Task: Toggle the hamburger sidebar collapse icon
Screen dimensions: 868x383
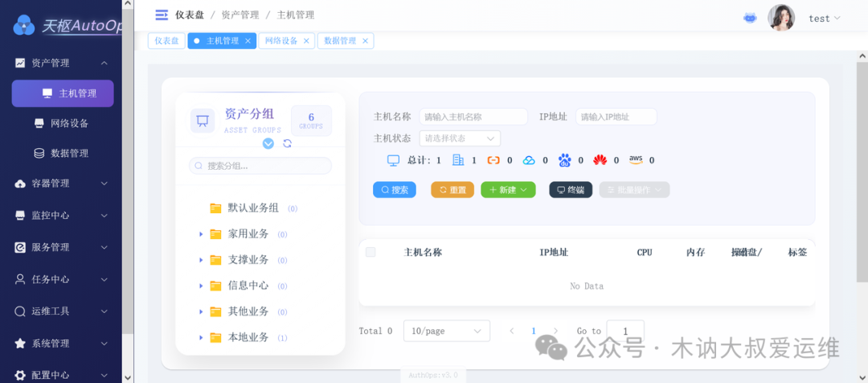Action: pyautogui.click(x=162, y=15)
